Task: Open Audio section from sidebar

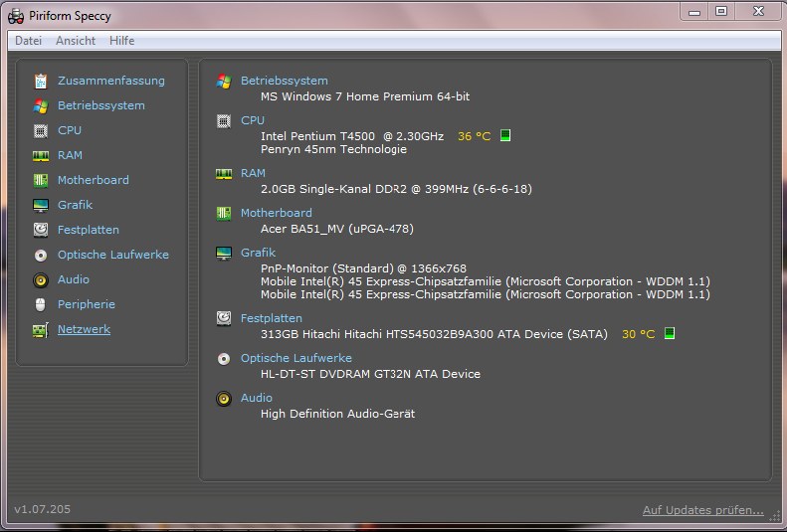Action: tap(74, 279)
